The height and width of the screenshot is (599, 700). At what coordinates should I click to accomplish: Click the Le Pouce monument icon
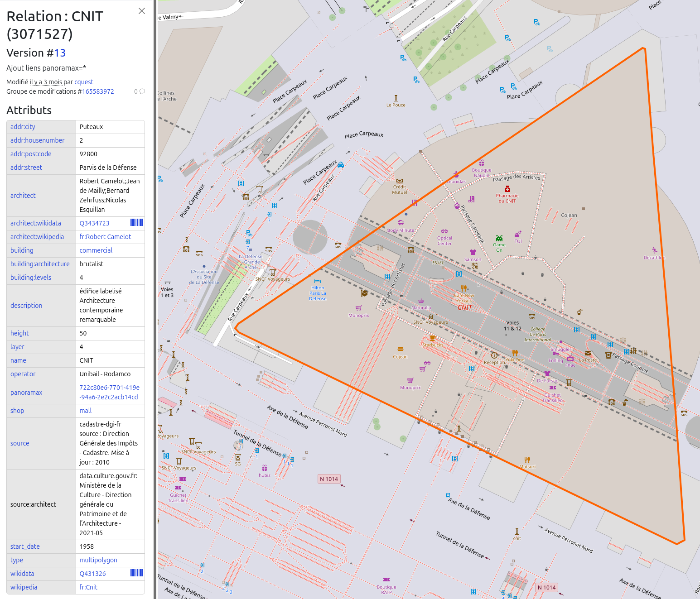click(x=396, y=98)
